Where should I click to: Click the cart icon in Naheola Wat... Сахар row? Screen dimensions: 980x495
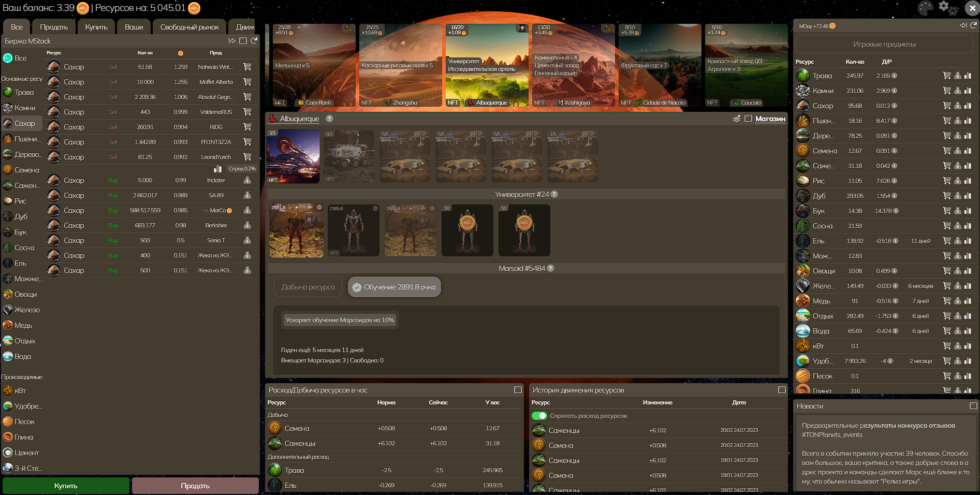(247, 67)
